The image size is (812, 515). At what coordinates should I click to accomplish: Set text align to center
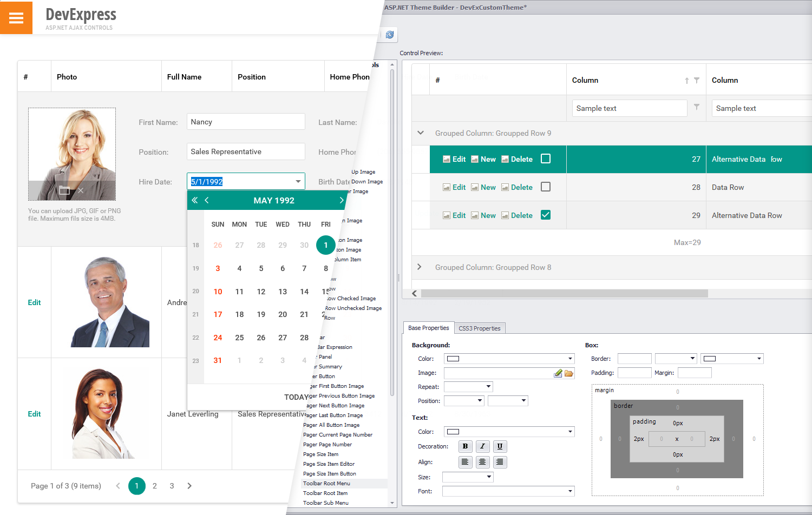pos(482,462)
